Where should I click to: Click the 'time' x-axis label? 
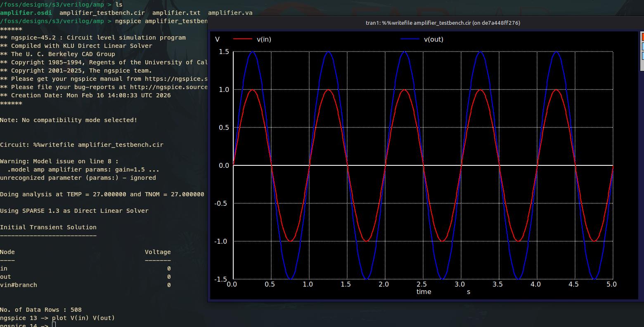pyautogui.click(x=424, y=292)
